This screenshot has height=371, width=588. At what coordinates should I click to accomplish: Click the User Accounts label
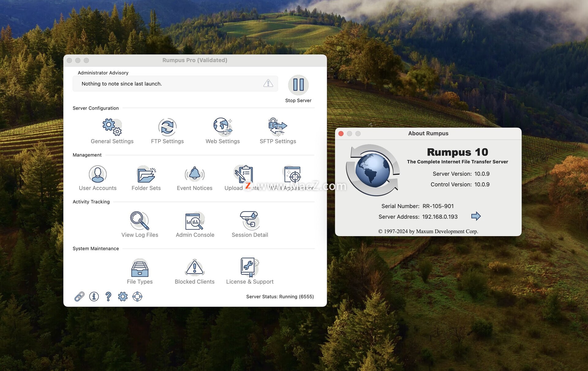(98, 188)
